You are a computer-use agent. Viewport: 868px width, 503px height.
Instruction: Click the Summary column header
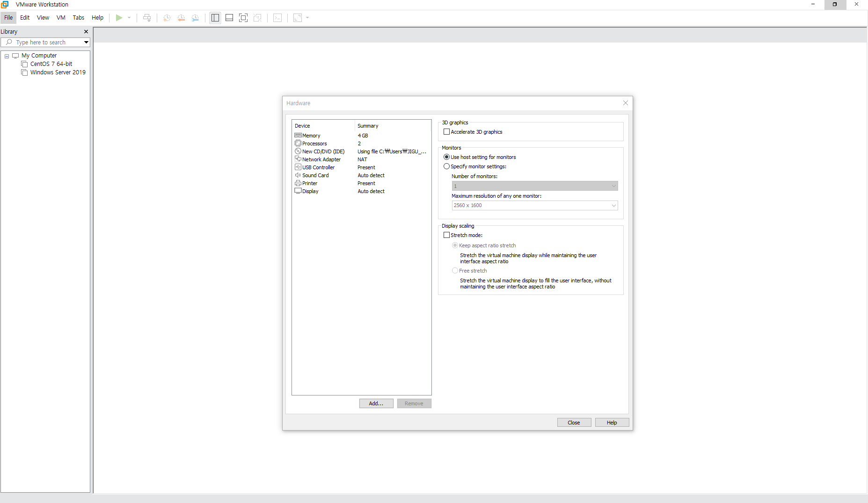393,126
